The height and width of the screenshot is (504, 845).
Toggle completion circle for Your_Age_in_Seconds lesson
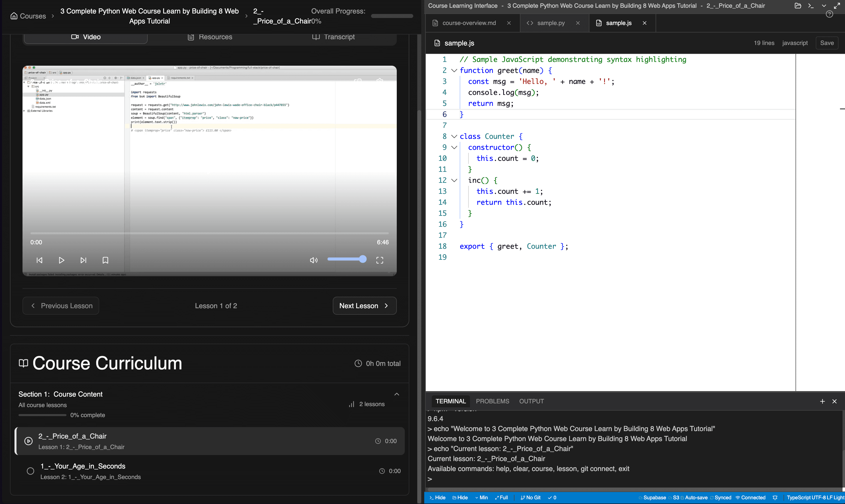pyautogui.click(x=30, y=471)
